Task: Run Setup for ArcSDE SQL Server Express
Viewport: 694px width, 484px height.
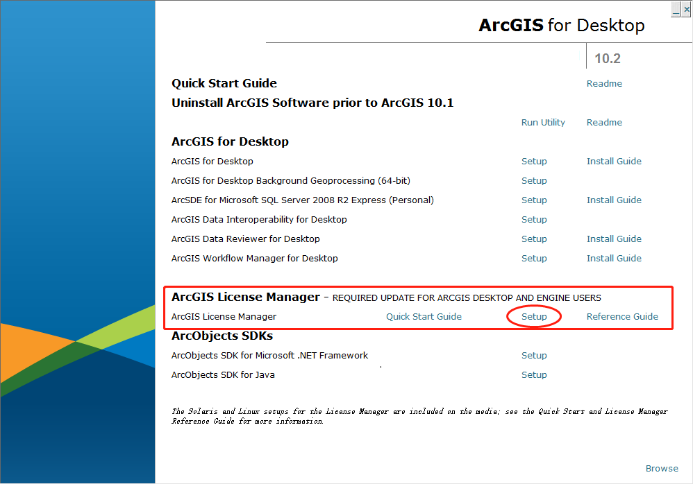Action: (534, 200)
